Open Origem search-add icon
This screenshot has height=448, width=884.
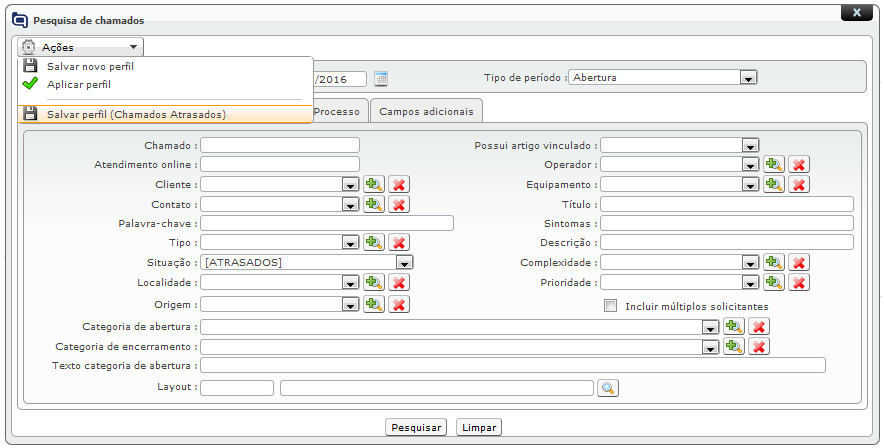point(374,304)
